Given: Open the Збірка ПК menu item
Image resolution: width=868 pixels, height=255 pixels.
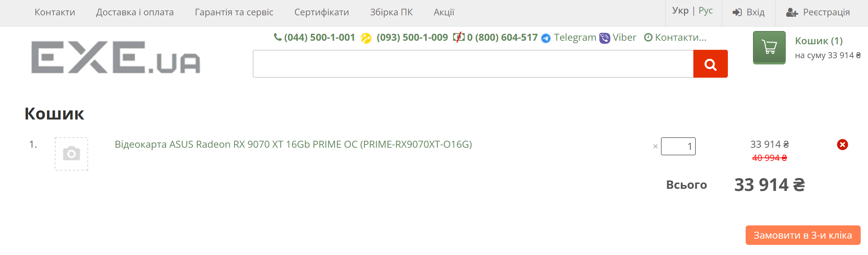Looking at the screenshot, I should pos(391,12).
